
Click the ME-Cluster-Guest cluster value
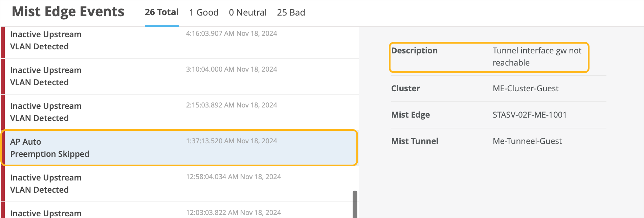pos(525,89)
